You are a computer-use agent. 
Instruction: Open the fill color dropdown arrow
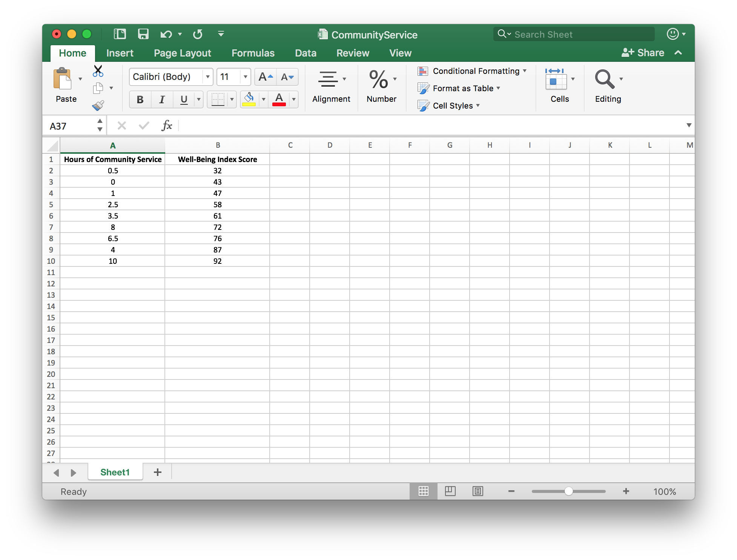[263, 99]
